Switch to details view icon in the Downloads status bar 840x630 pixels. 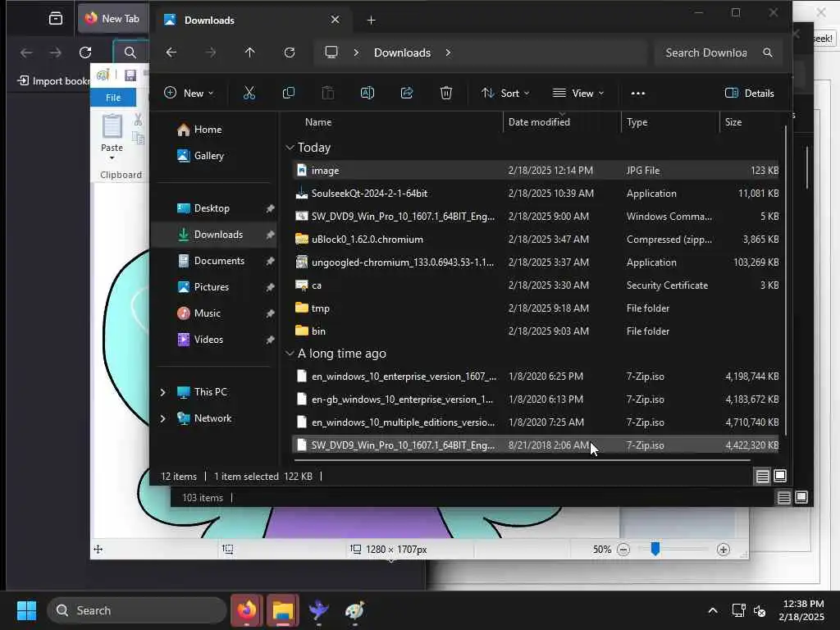pyautogui.click(x=762, y=477)
